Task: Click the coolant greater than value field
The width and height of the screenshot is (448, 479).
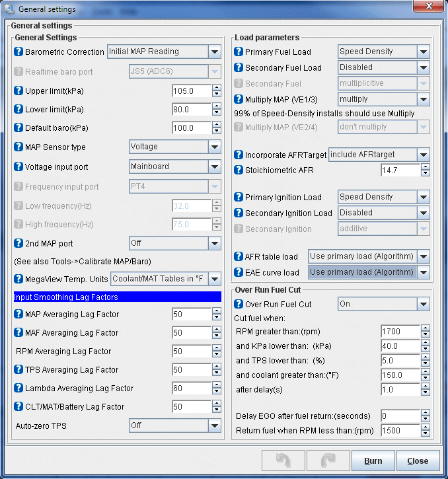Action: 400,375
